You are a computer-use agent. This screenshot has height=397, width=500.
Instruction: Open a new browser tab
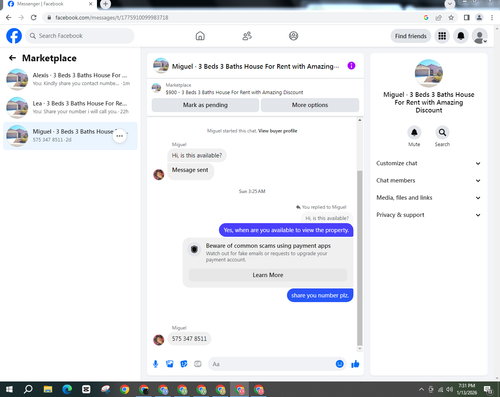click(x=105, y=4)
